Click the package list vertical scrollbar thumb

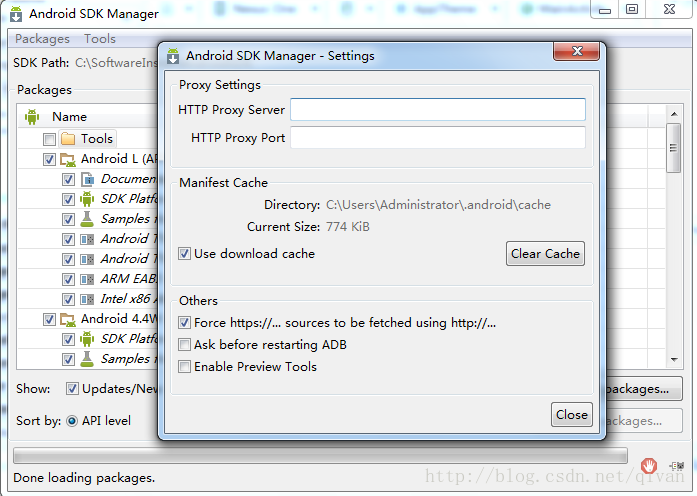674,148
